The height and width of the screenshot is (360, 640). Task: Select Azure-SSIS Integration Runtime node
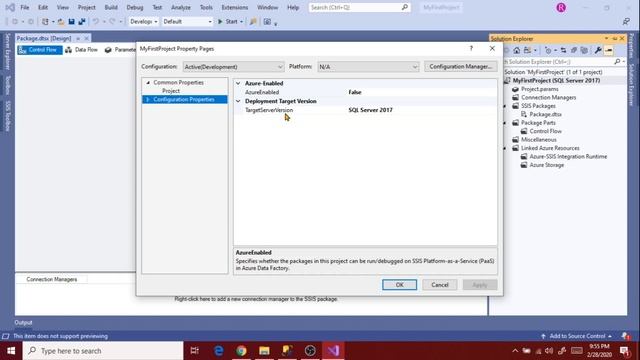pyautogui.click(x=568, y=156)
